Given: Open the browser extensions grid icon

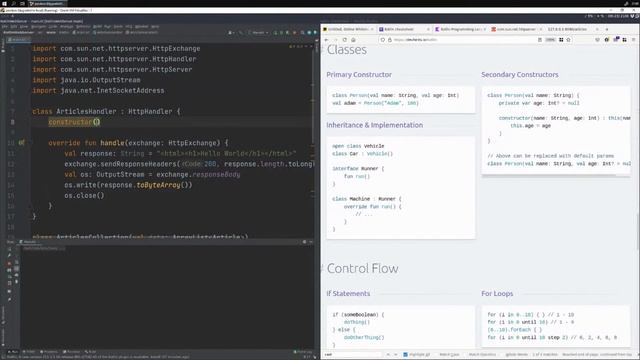Looking at the screenshot, I should tap(624, 40).
